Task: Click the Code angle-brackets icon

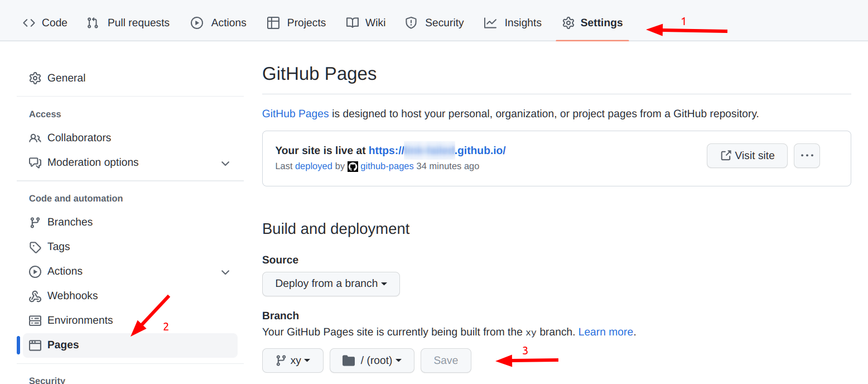Action: [29, 23]
